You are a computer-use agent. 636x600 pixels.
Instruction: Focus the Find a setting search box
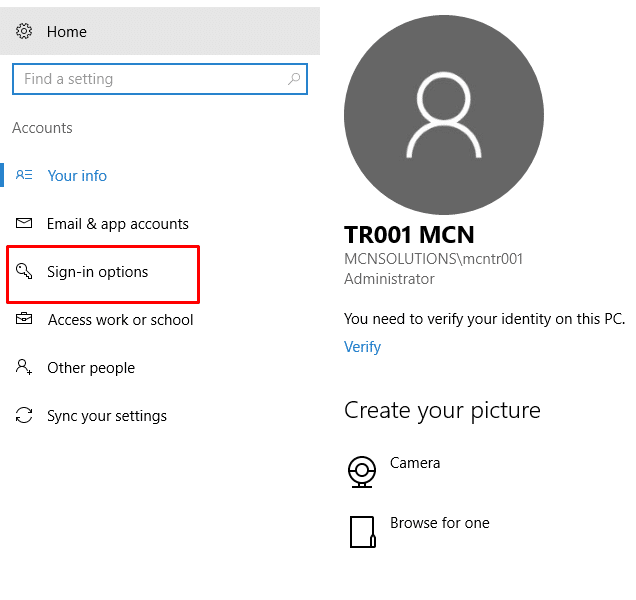pyautogui.click(x=150, y=79)
